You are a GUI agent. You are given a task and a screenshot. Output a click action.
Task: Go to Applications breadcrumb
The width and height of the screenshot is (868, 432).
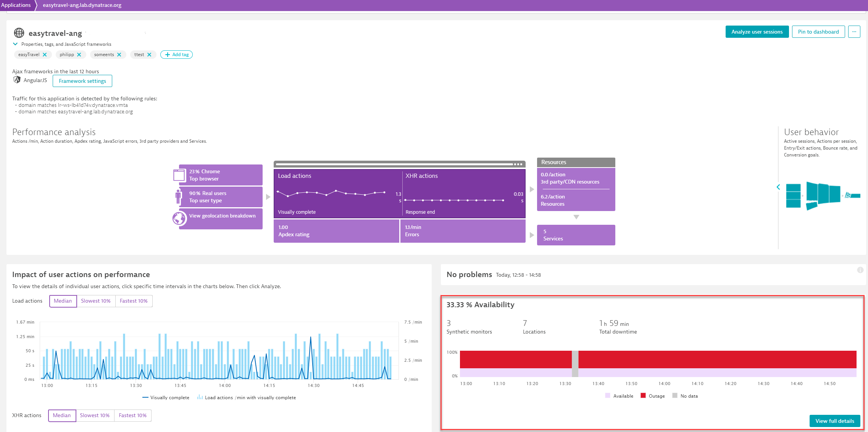click(x=16, y=5)
